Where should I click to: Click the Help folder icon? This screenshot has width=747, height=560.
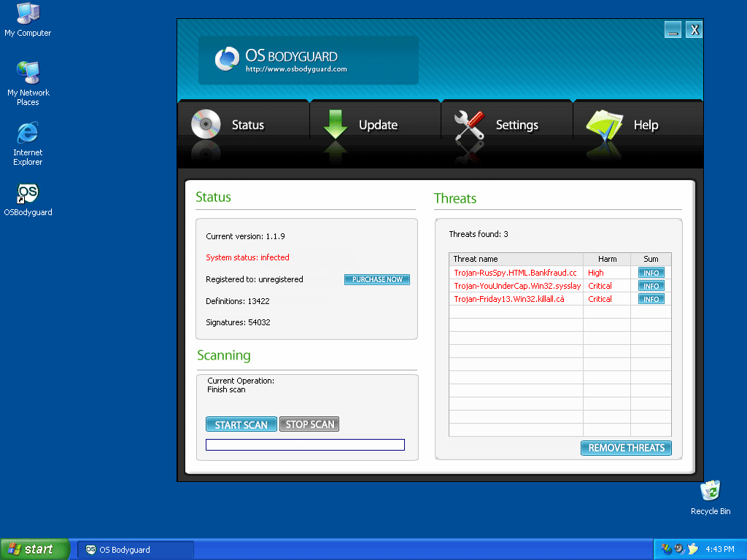coord(604,124)
